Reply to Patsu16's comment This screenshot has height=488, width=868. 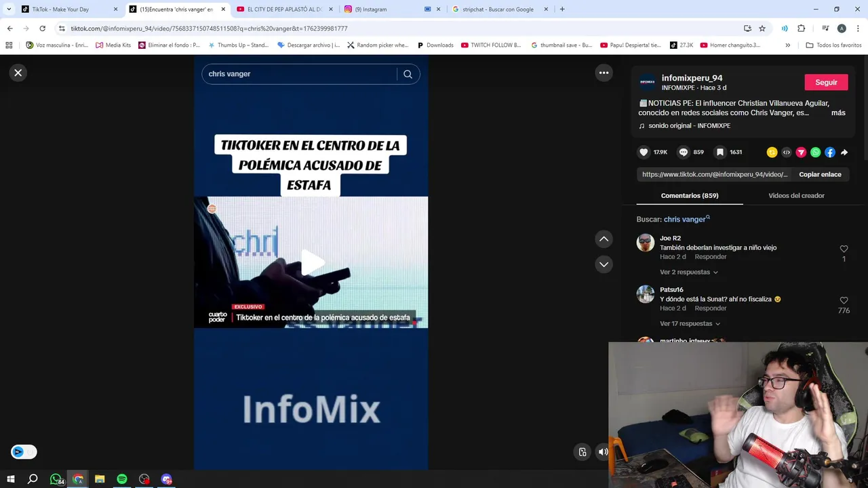(x=711, y=308)
